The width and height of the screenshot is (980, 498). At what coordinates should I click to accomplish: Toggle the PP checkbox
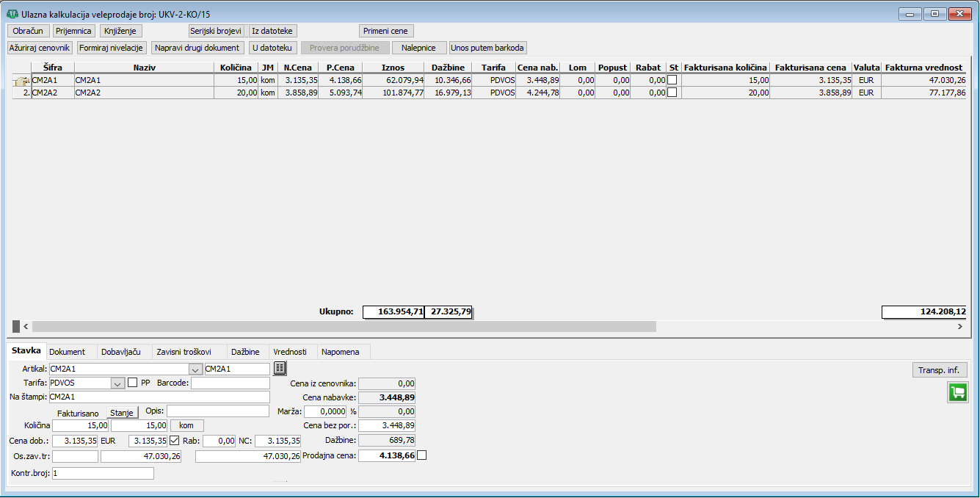[133, 383]
